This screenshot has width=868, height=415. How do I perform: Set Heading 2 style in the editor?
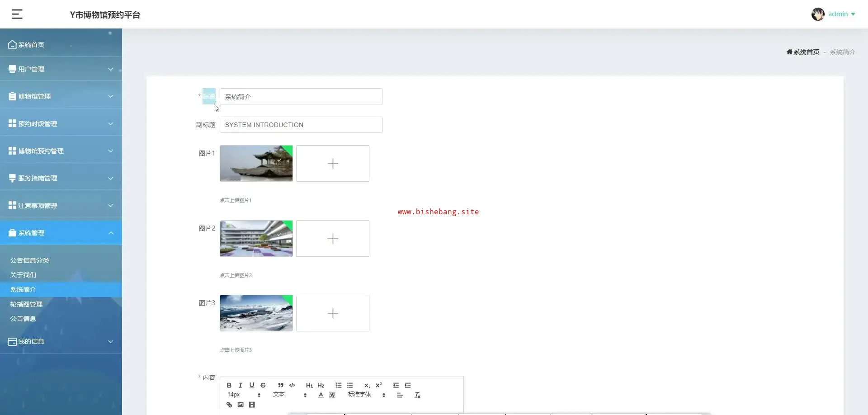(321, 385)
